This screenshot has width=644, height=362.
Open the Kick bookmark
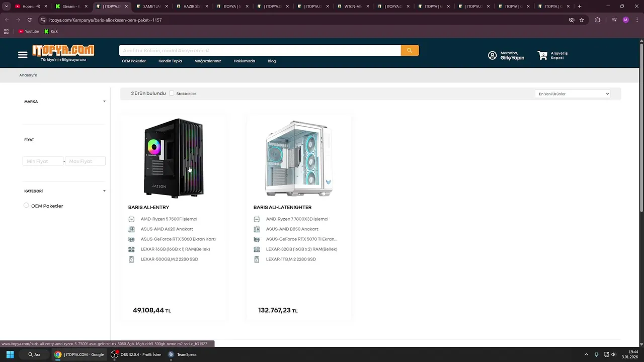coord(51,31)
